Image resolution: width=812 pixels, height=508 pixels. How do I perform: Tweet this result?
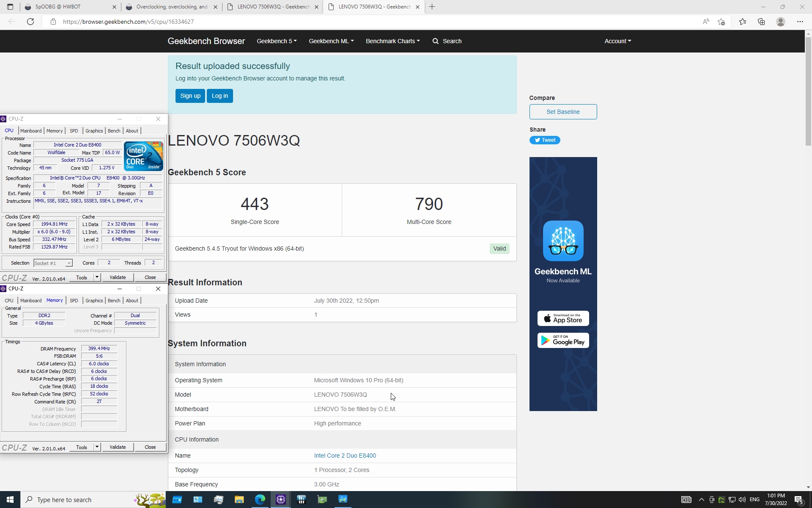click(x=545, y=140)
